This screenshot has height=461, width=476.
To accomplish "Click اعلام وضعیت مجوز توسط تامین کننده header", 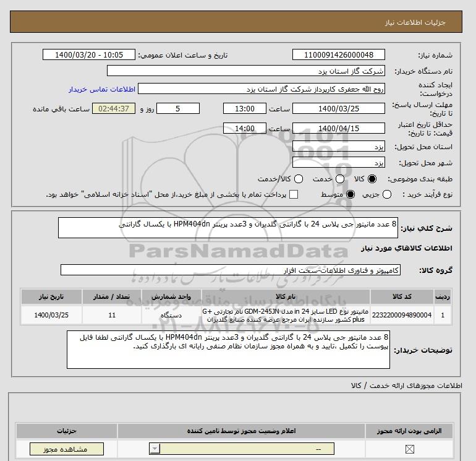I will tap(241, 431).
